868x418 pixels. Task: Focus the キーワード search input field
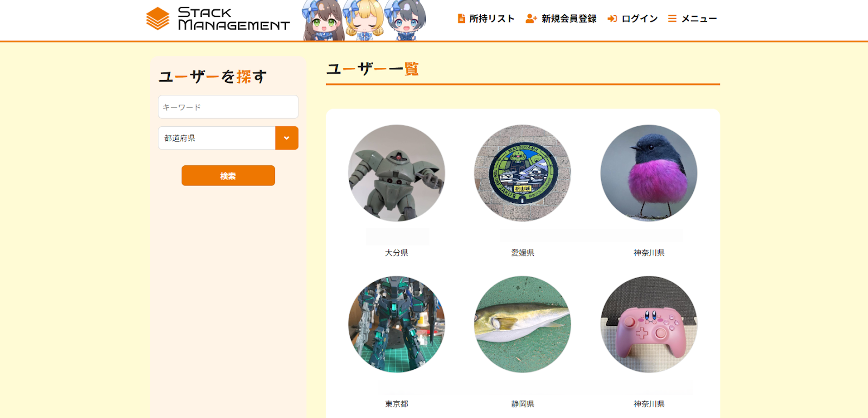tap(228, 107)
